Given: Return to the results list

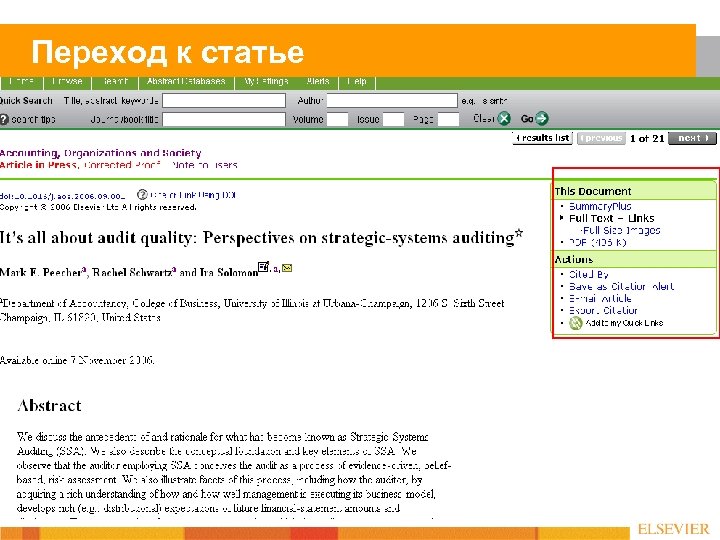Looking at the screenshot, I should click(543, 138).
